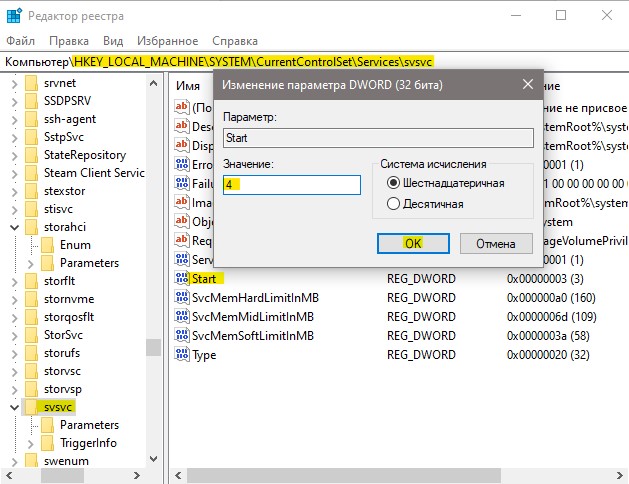Click the Отмена button
Image resolution: width=629 pixels, height=484 pixels.
(x=496, y=243)
